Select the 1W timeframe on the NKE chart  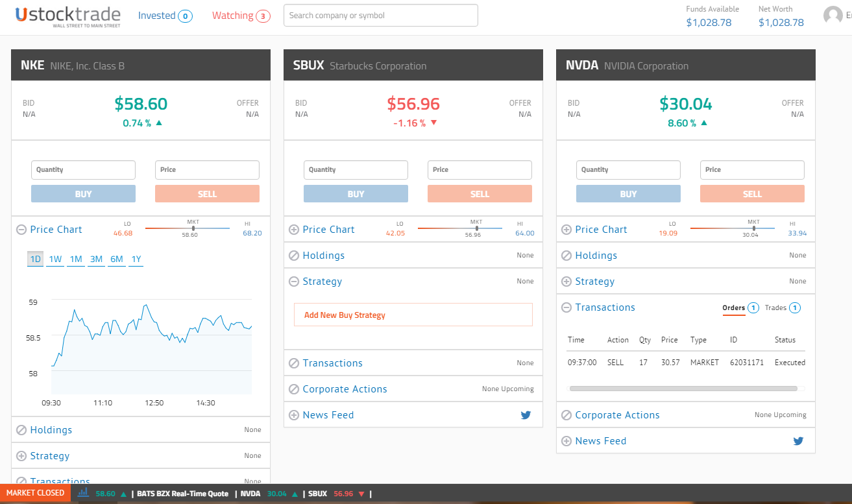coord(55,258)
